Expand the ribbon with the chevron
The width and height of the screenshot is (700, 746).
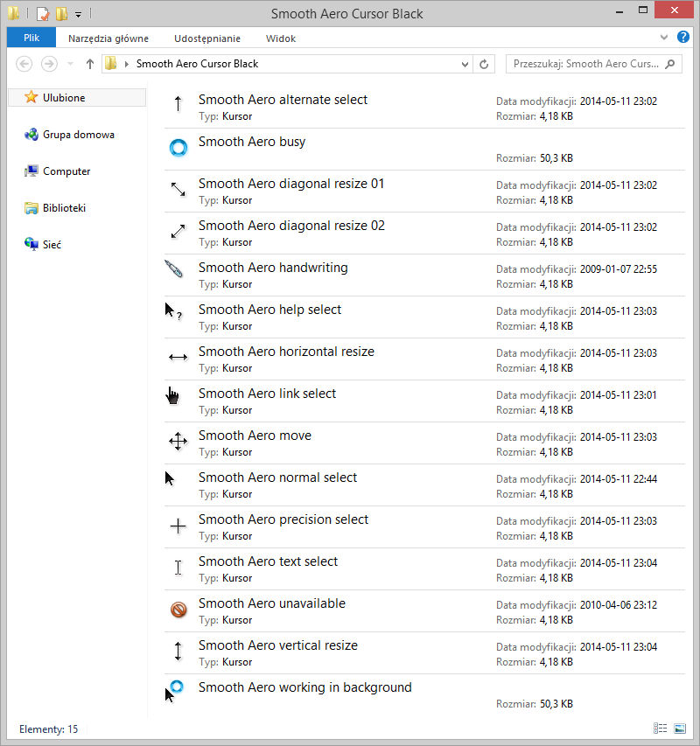click(664, 37)
